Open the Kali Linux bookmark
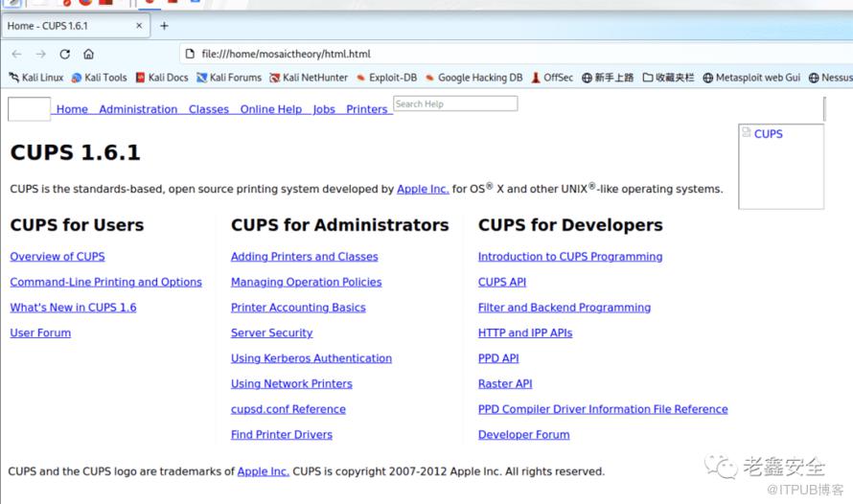Image resolution: width=853 pixels, height=504 pixels. click(36, 78)
